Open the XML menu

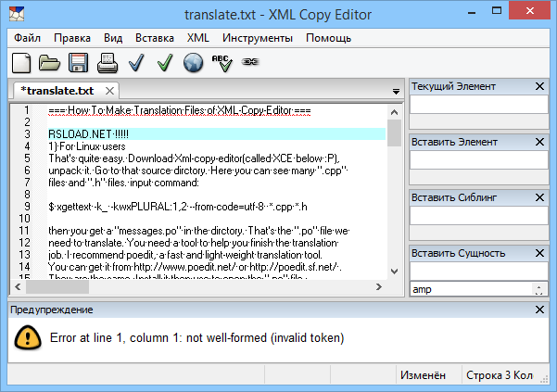(x=197, y=38)
